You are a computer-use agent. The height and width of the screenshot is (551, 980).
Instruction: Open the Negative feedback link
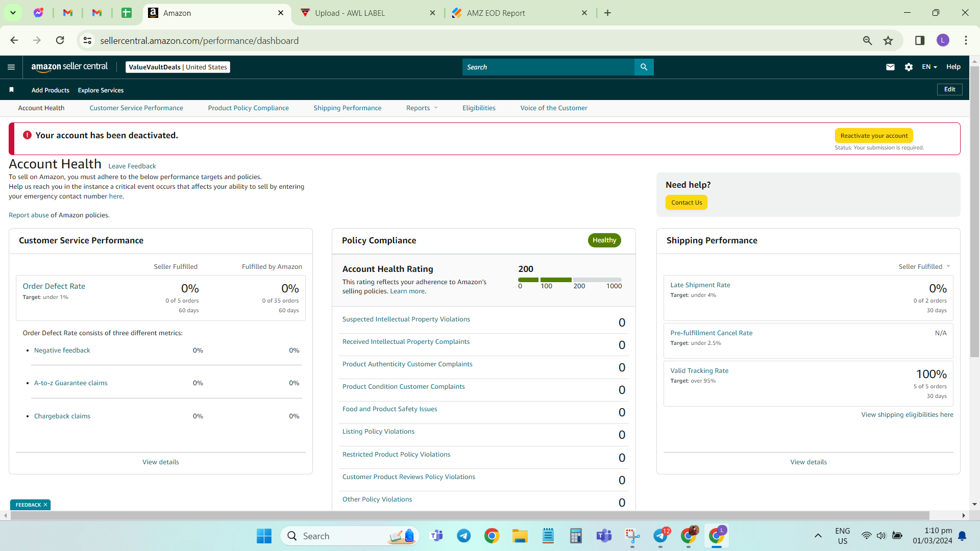[62, 350]
